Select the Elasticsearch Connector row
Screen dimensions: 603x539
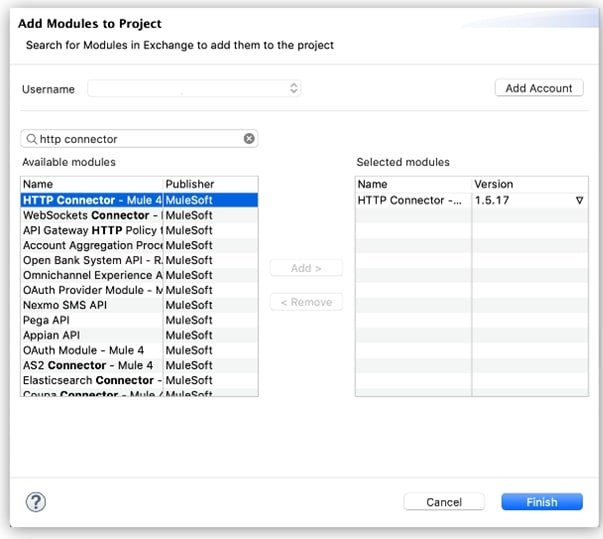(139, 380)
